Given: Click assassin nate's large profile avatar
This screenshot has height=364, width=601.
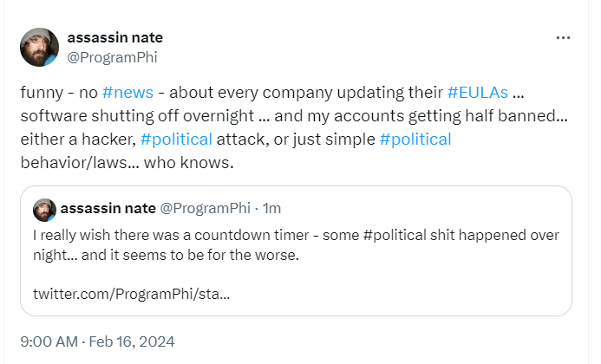Looking at the screenshot, I should (x=40, y=48).
